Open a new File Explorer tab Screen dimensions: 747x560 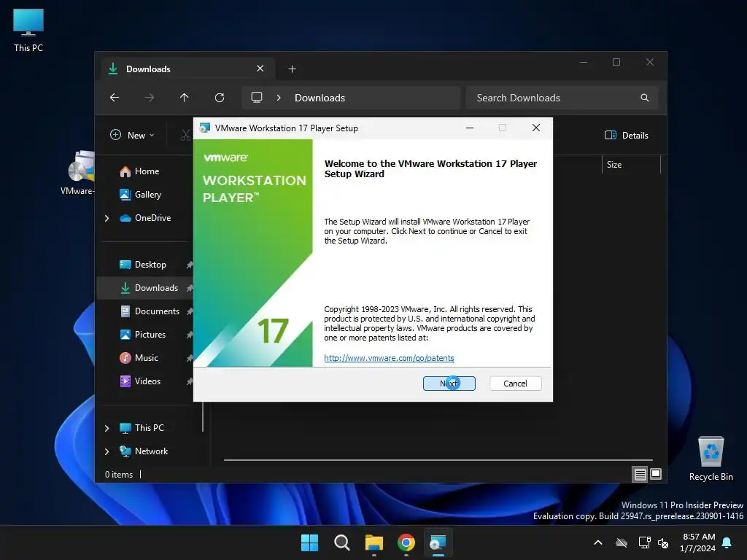292,69
